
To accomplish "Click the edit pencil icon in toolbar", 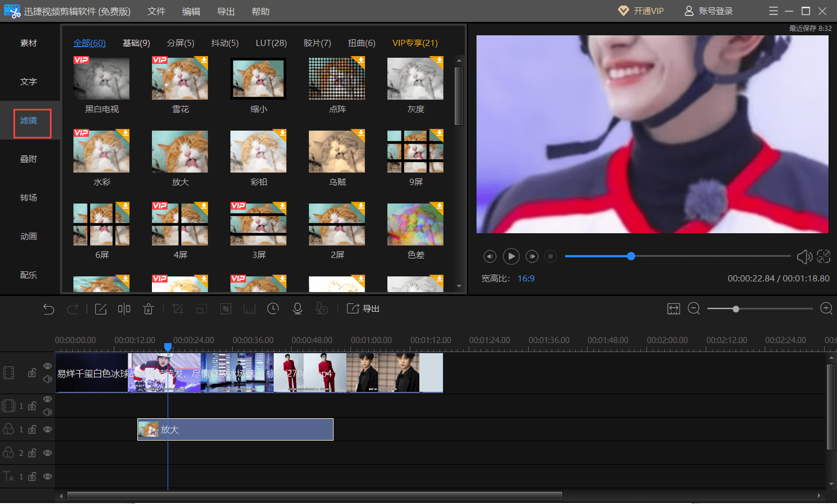I will tap(101, 309).
